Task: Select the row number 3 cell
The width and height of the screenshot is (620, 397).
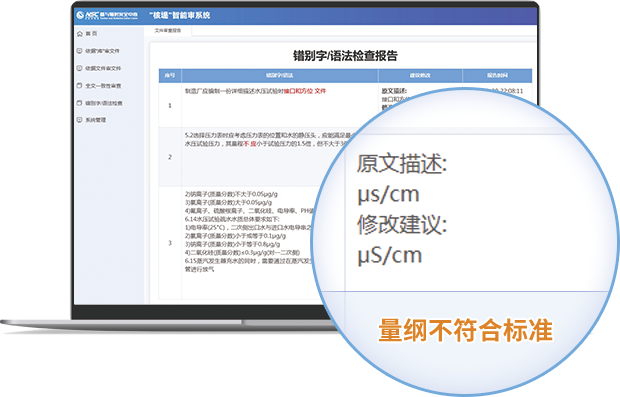Action: [x=170, y=243]
